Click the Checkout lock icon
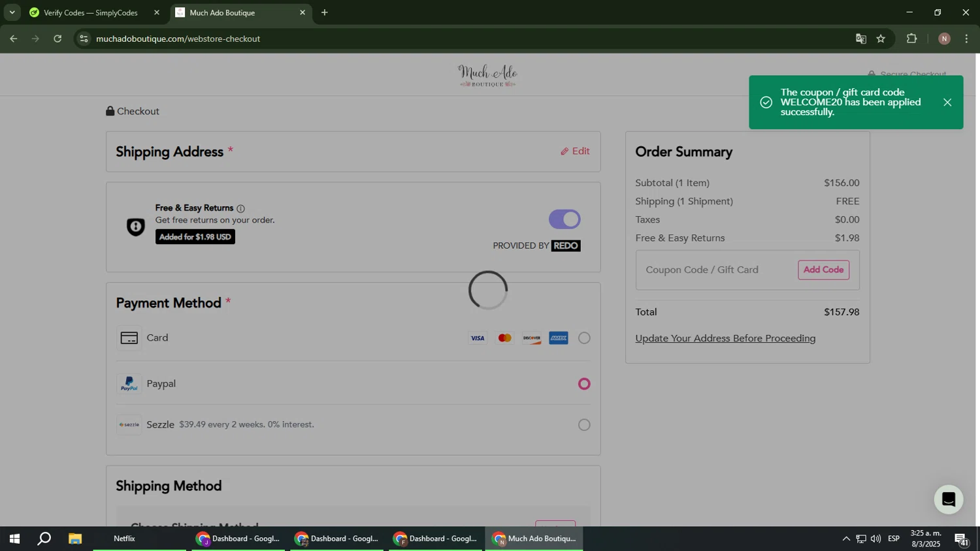 pyautogui.click(x=110, y=111)
